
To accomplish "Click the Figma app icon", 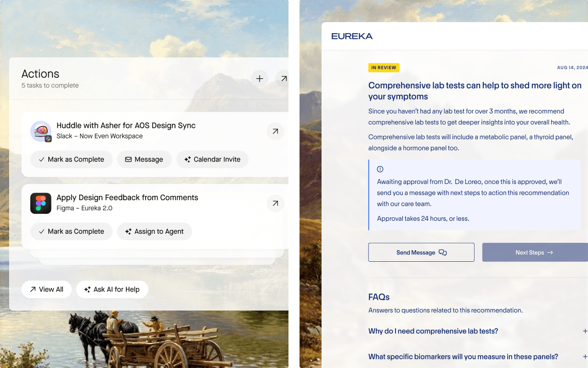I will 41,203.
